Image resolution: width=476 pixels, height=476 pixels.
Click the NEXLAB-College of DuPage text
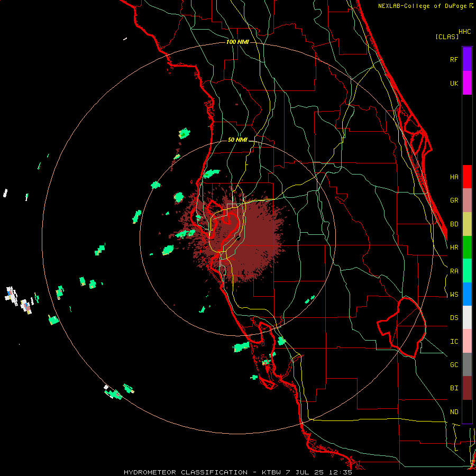coord(422,6)
